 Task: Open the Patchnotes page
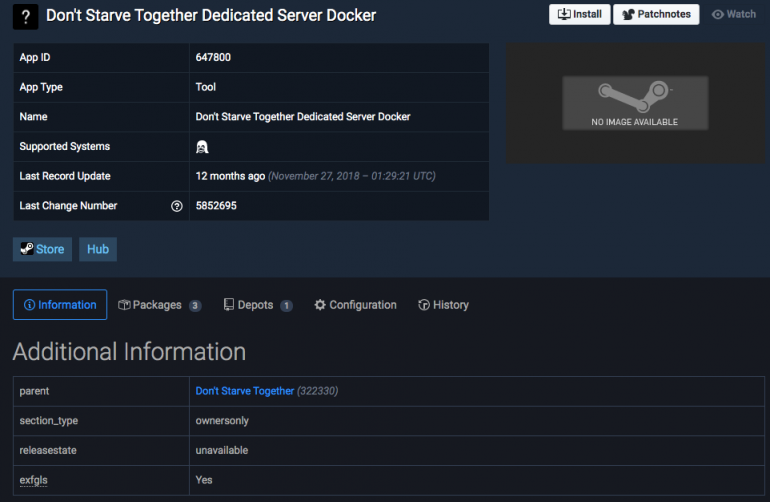656,14
